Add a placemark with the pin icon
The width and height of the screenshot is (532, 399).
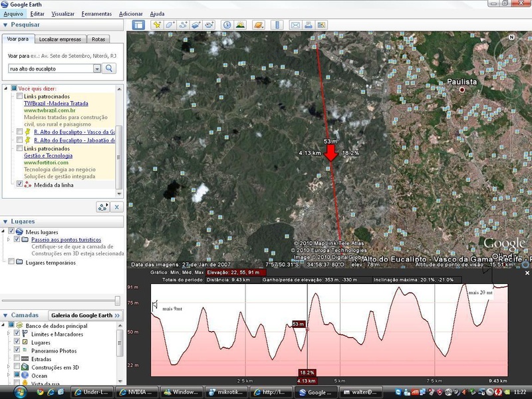click(x=157, y=25)
